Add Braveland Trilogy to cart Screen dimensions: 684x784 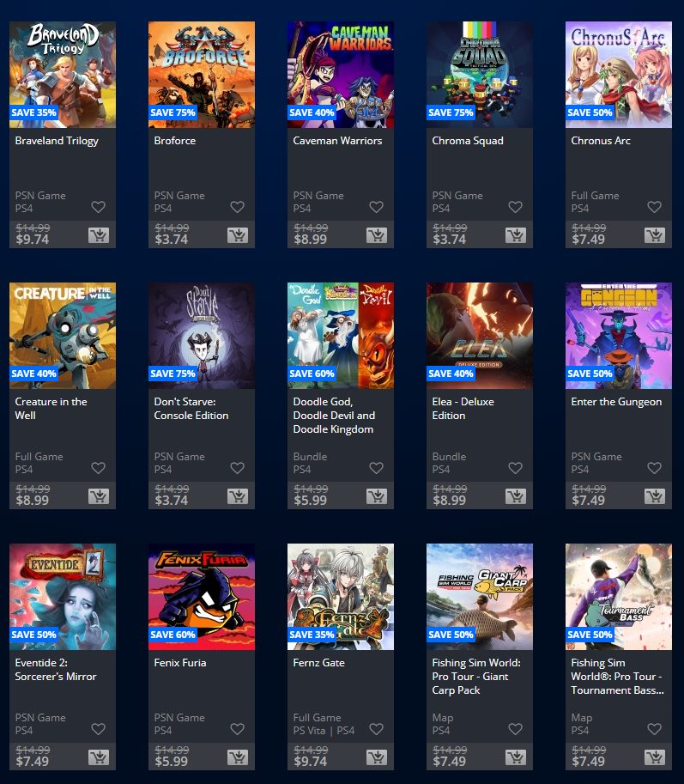click(x=99, y=235)
